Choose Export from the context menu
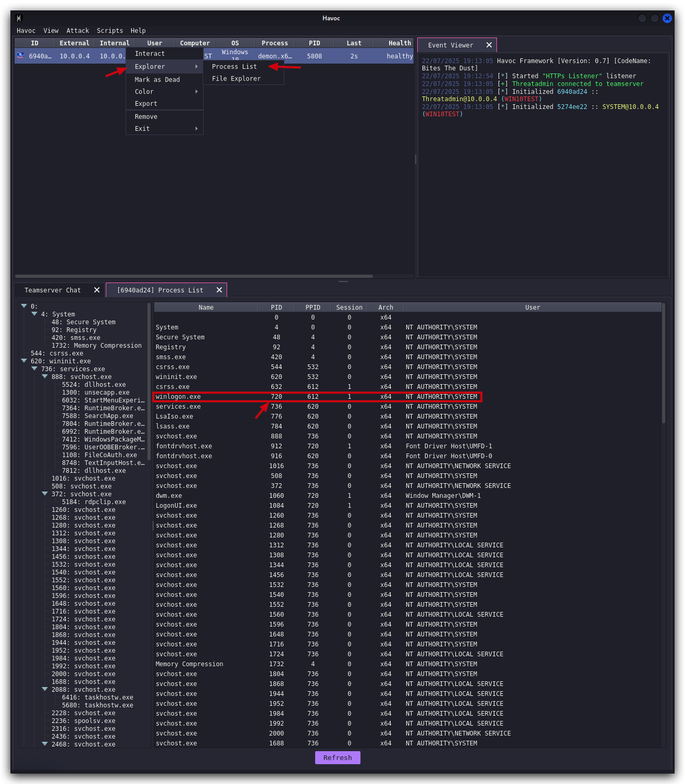685x784 pixels. click(165, 104)
